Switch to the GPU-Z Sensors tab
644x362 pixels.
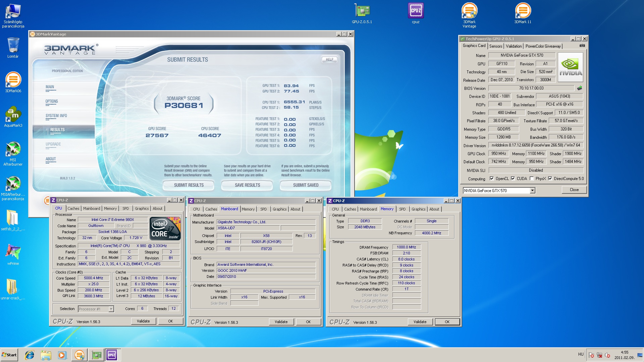click(x=495, y=46)
